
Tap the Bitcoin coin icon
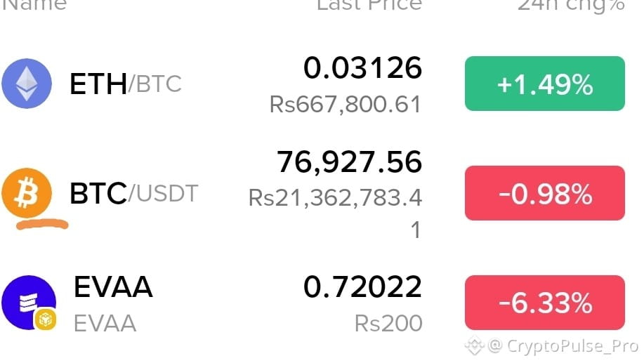pyautogui.click(x=27, y=193)
